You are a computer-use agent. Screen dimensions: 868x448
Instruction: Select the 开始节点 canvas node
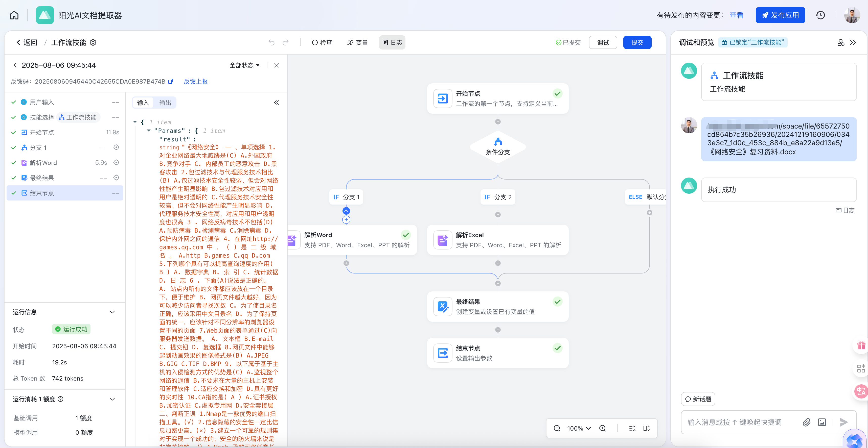click(498, 98)
